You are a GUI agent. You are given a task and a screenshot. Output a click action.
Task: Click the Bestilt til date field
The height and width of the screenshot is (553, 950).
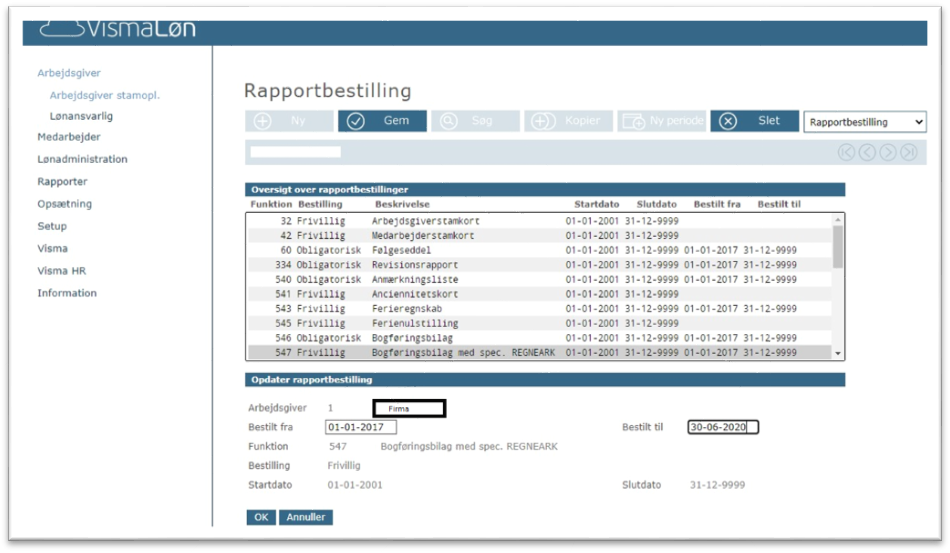click(x=723, y=427)
